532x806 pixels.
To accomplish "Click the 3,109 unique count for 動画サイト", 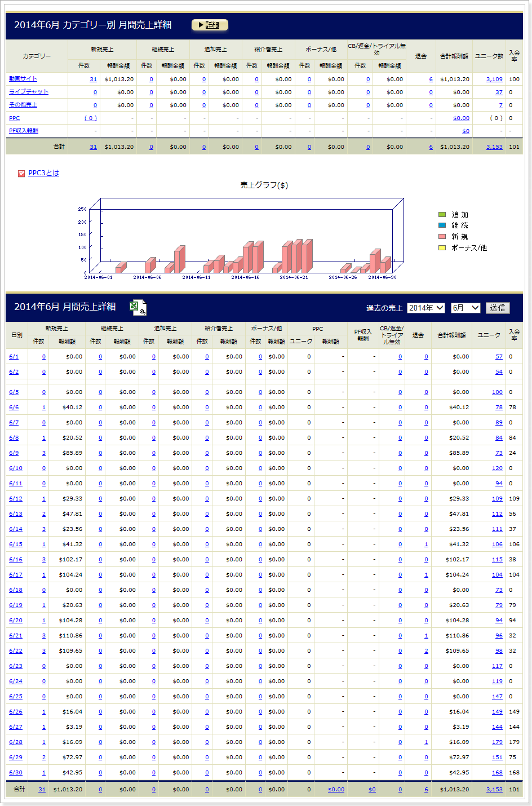I will 494,79.
